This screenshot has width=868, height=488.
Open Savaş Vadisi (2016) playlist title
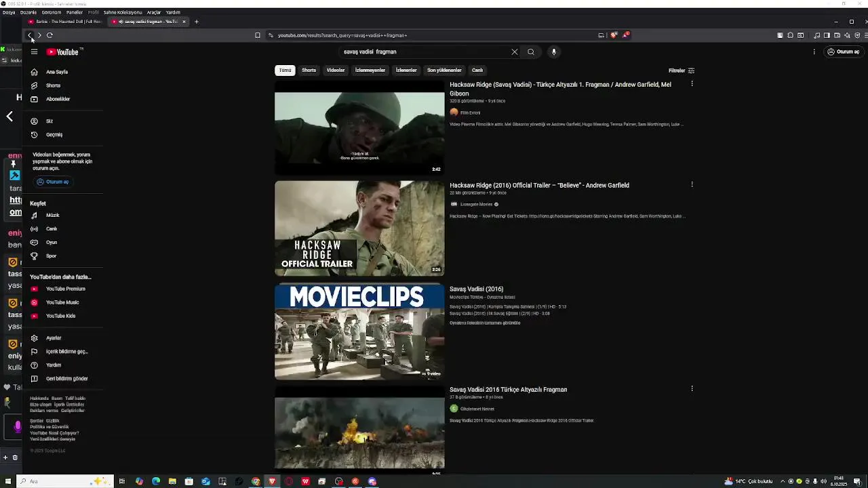point(476,289)
